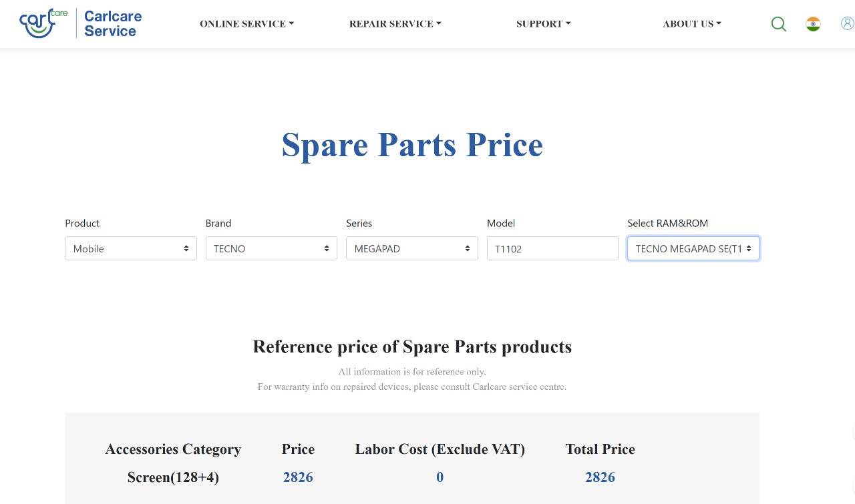Open the Support dropdown menu
This screenshot has height=504, width=855.
(543, 23)
